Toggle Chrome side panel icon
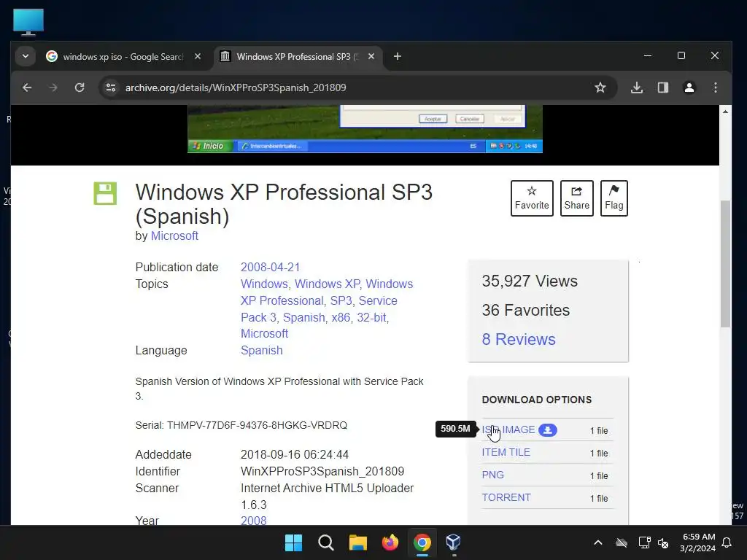747x560 pixels. 662,87
